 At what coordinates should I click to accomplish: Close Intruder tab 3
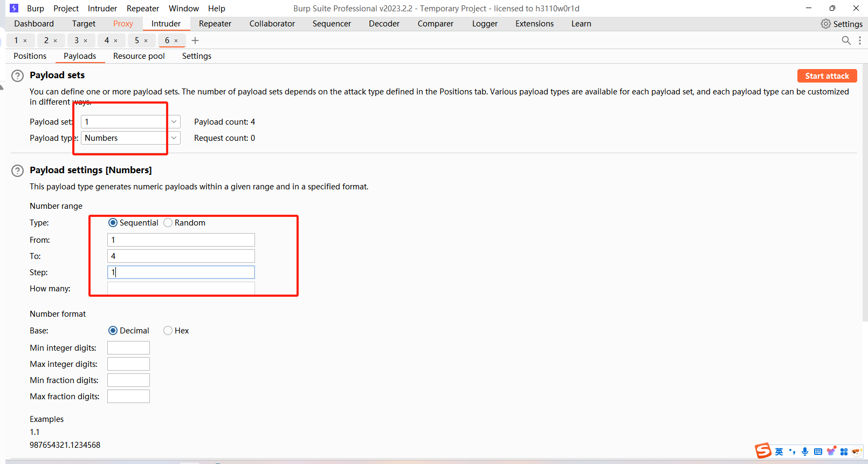click(x=85, y=40)
